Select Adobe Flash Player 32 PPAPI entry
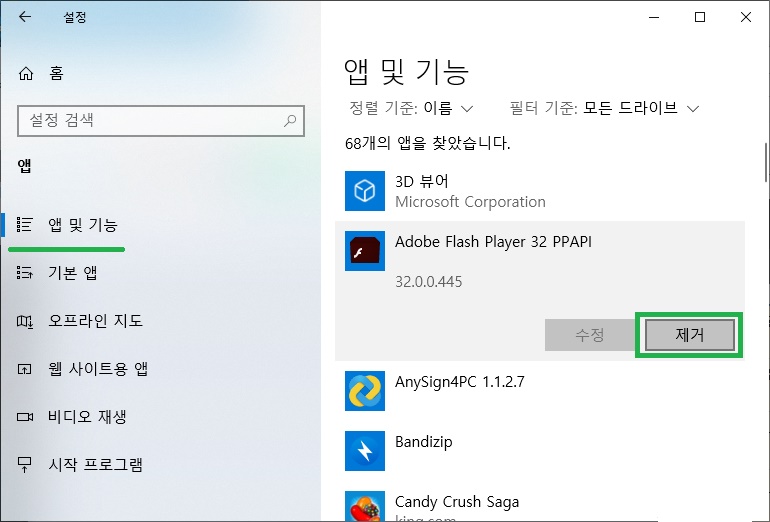This screenshot has width=770, height=522. (x=493, y=242)
